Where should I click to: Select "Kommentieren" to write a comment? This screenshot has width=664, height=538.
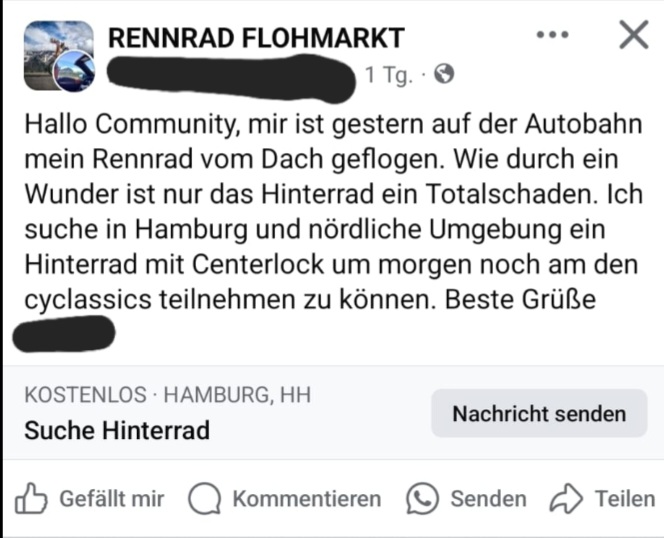(x=307, y=499)
